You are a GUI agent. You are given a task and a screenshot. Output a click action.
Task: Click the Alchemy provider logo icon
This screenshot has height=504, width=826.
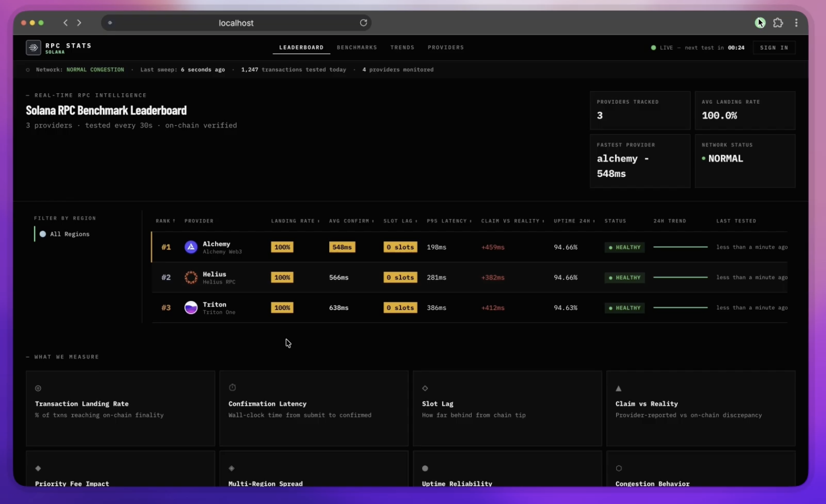(191, 247)
